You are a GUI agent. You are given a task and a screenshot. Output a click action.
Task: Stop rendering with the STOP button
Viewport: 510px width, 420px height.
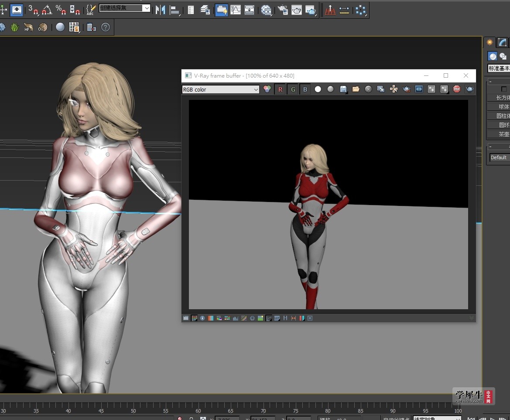457,89
